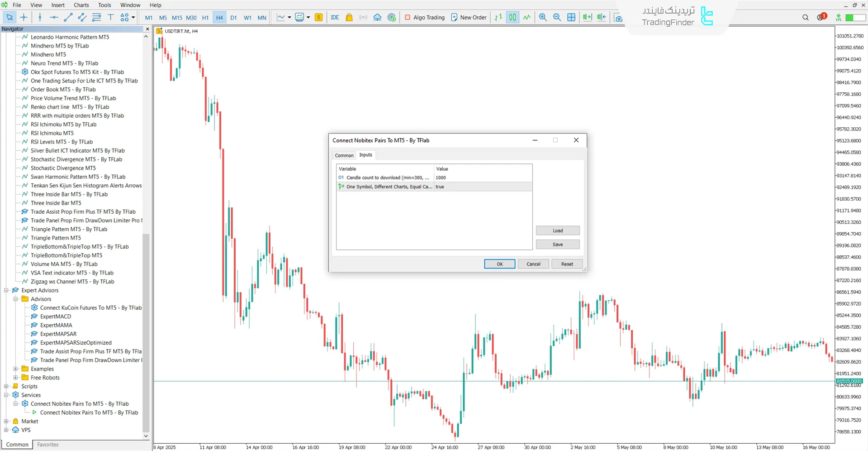Click the tile windows grid icon
This screenshot has height=451, width=868.
(571, 17)
